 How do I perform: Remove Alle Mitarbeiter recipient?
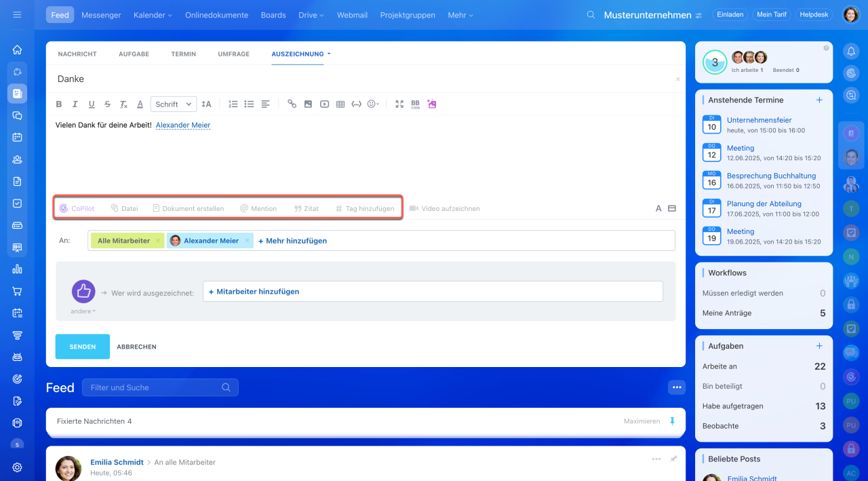[158, 241]
